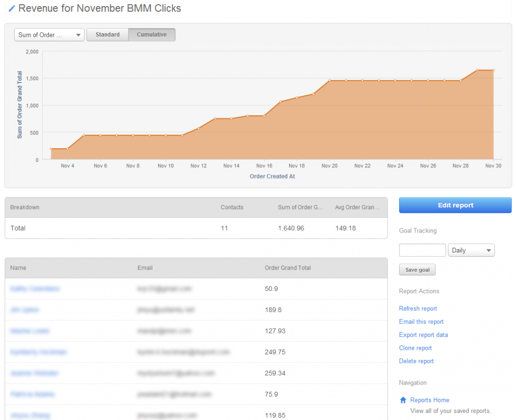Click the Nov 20 chart data point

point(330,80)
